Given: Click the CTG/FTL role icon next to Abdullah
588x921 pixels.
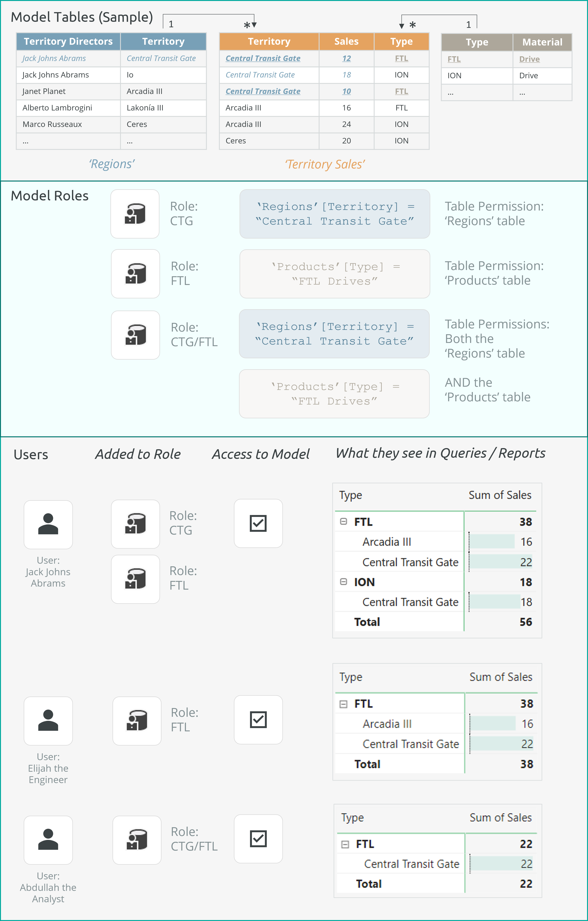Looking at the screenshot, I should (137, 840).
